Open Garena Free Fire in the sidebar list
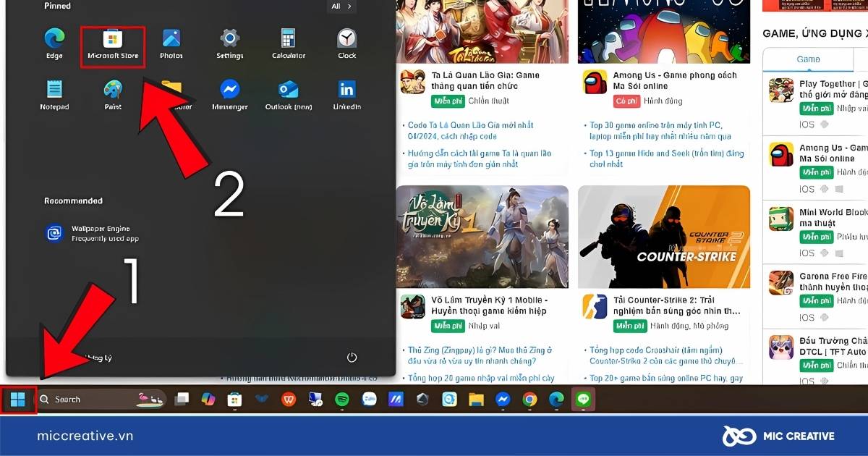Viewport: 868px width, 456px height. tap(833, 282)
